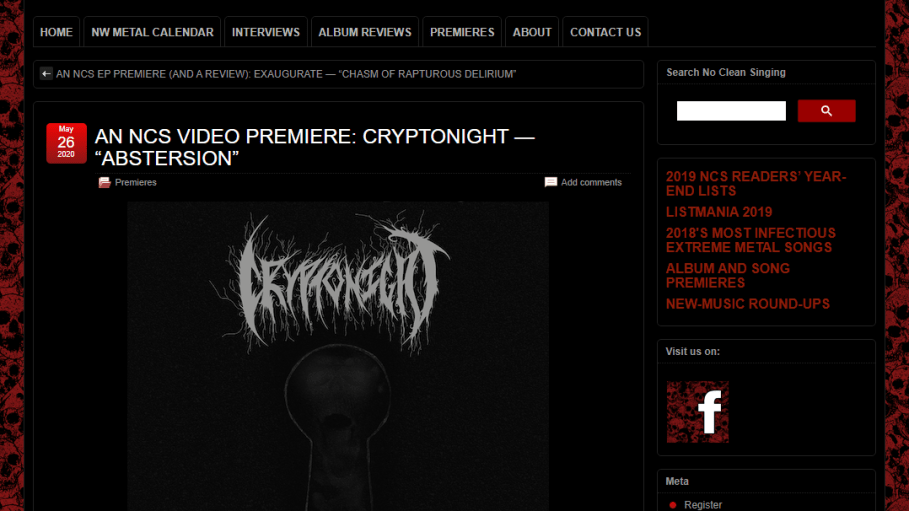Open the HOME menu tab
The image size is (909, 511).
[56, 32]
